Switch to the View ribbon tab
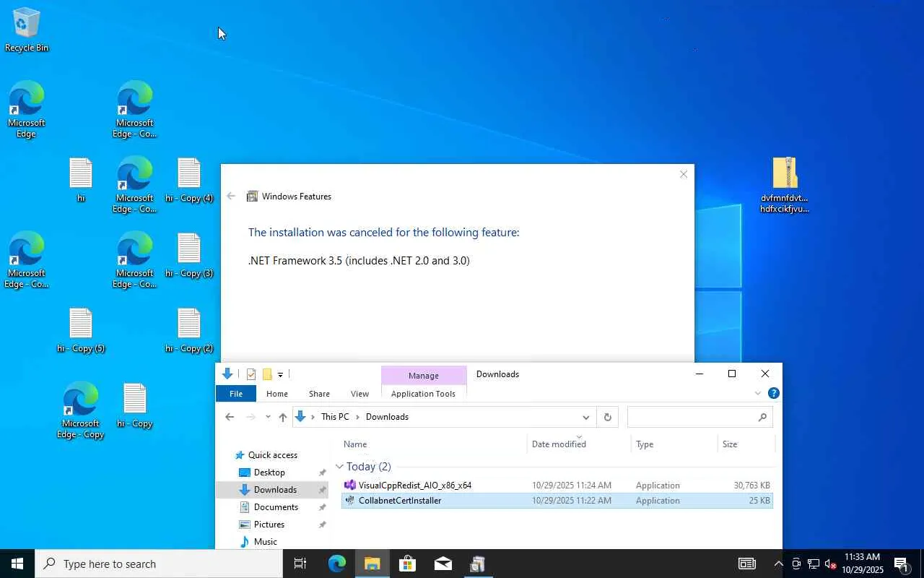Viewport: 924px width, 578px height. tap(359, 394)
